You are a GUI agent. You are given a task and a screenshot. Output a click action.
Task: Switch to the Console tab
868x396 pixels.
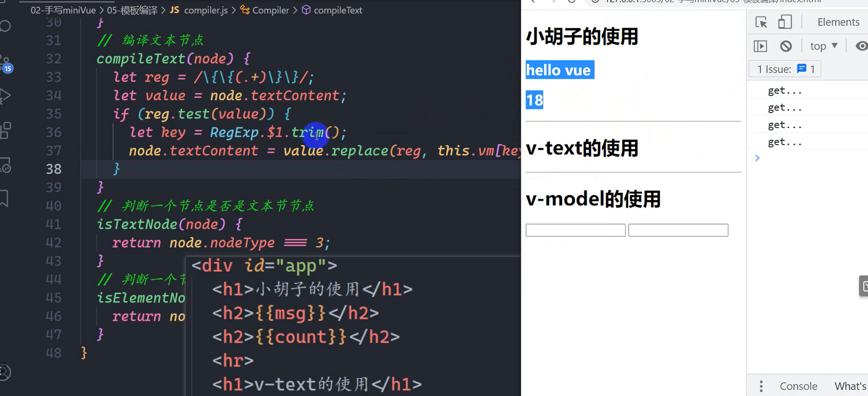(798, 386)
